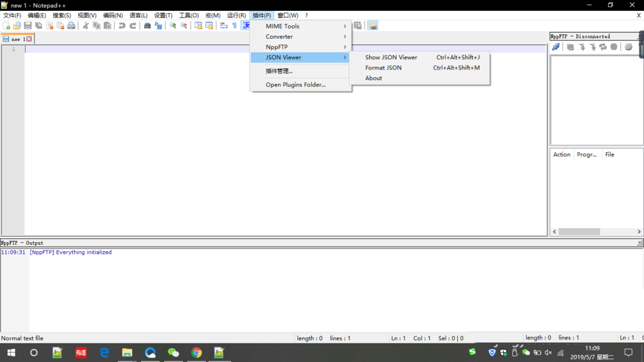Expand the MIME Tools submenu
644x362 pixels.
(x=301, y=26)
